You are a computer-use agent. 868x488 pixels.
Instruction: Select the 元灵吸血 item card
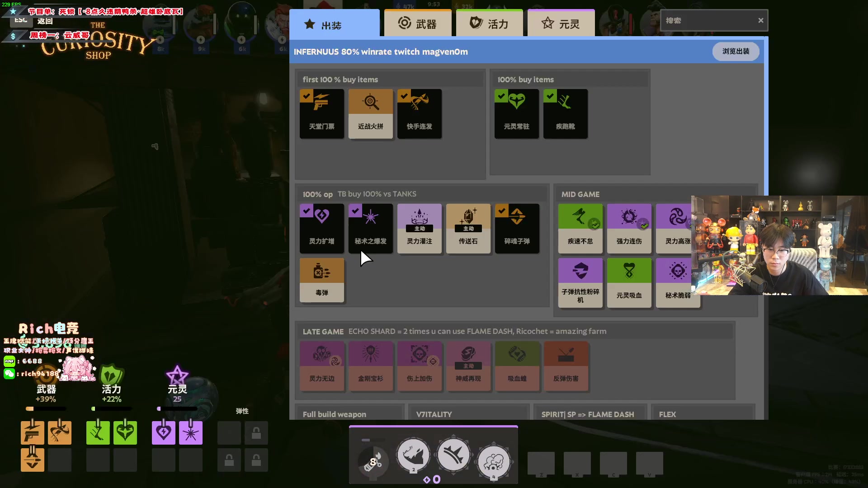coord(629,282)
